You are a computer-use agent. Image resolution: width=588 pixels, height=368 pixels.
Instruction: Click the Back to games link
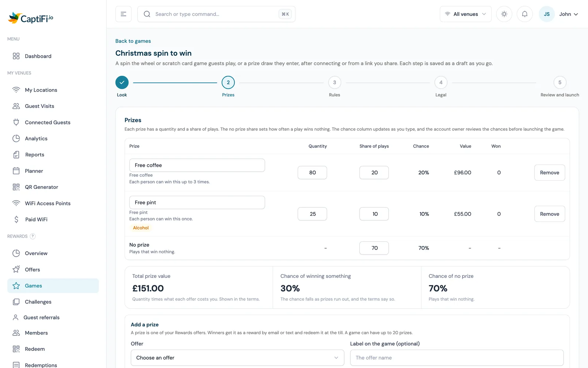click(133, 41)
